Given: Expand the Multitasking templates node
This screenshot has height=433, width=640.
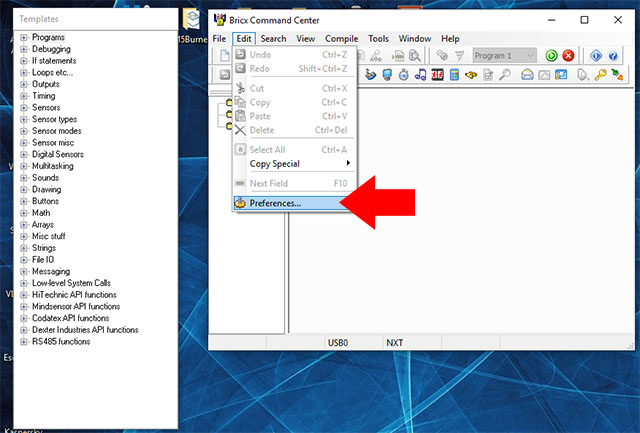Looking at the screenshot, I should pos(24,166).
